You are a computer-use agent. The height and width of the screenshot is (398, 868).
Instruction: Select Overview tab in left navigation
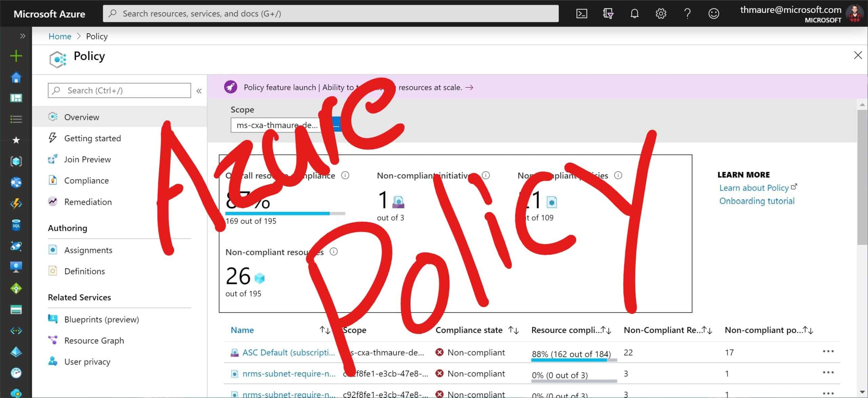[x=81, y=117]
